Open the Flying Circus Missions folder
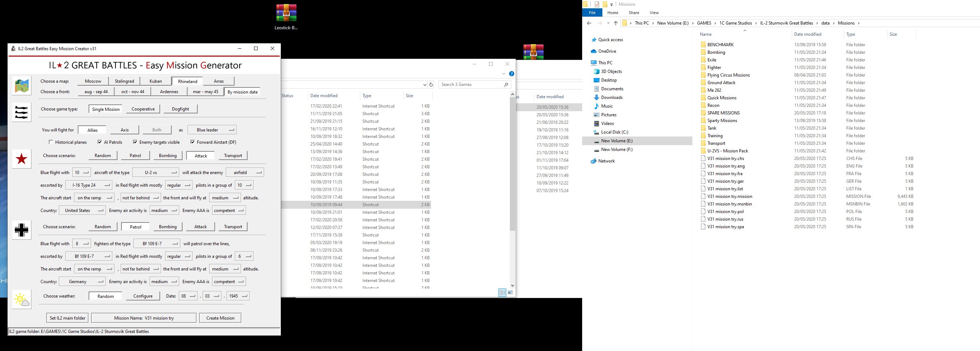The height and width of the screenshot is (351, 980). [x=728, y=75]
